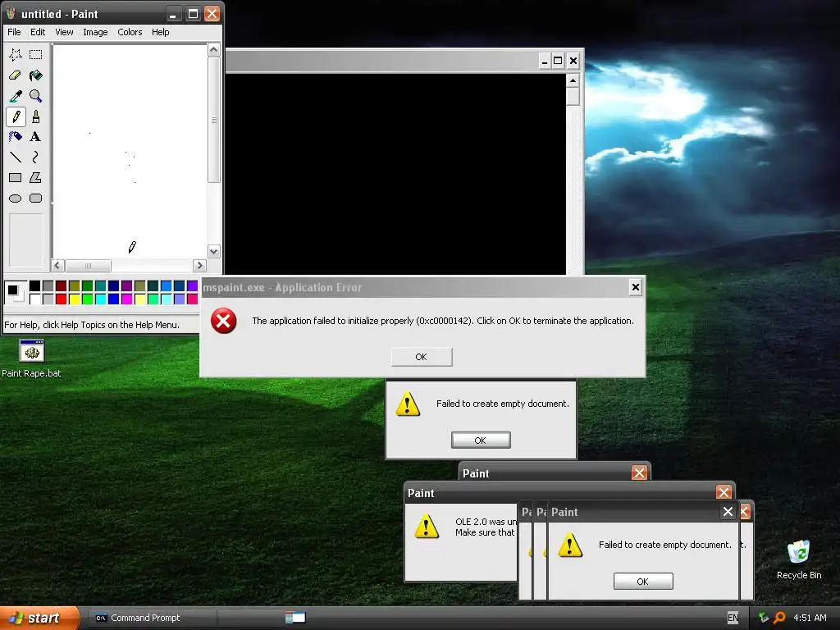Maximize the black console window
The width and height of the screenshot is (840, 630).
[558, 61]
